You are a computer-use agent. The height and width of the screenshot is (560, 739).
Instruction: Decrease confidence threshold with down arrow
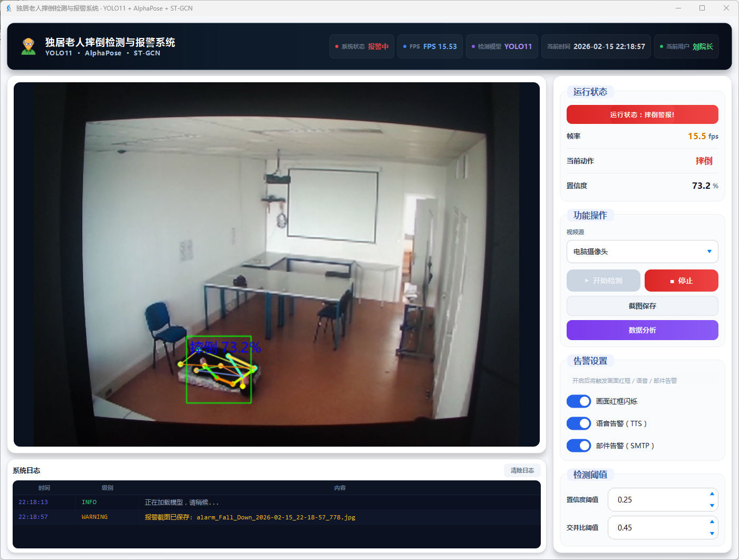pyautogui.click(x=712, y=506)
